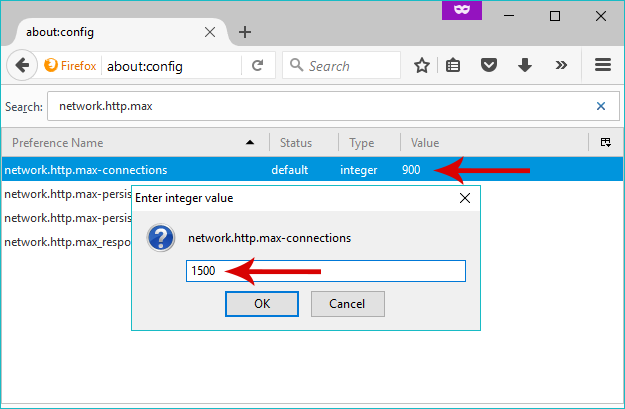
Task: Focus the about:config address bar
Action: point(172,66)
